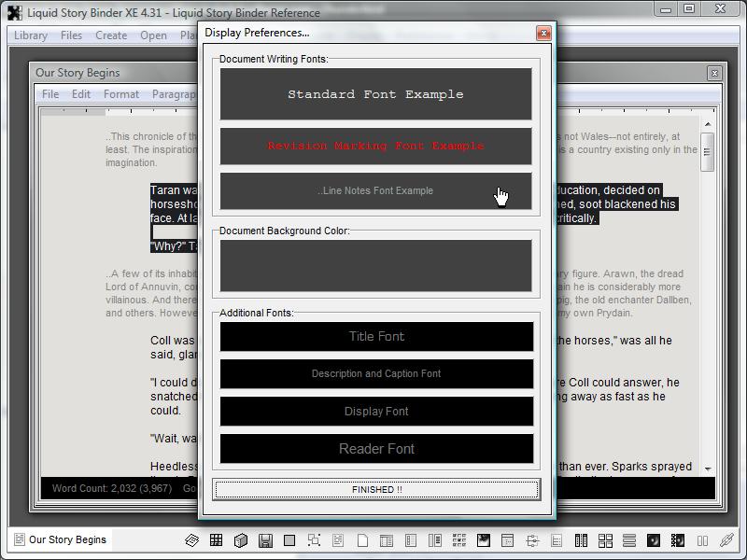Click the FINISHED !! button
Screen dimensions: 747x560
point(376,489)
